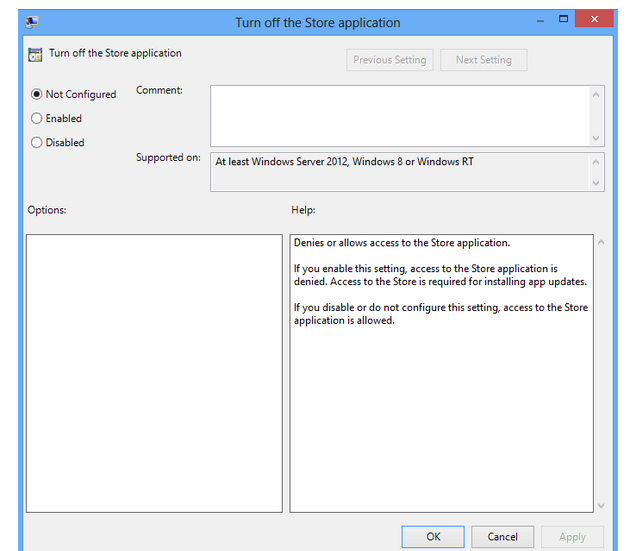Click the Help label
Image resolution: width=631 pixels, height=551 pixels.
[303, 210]
